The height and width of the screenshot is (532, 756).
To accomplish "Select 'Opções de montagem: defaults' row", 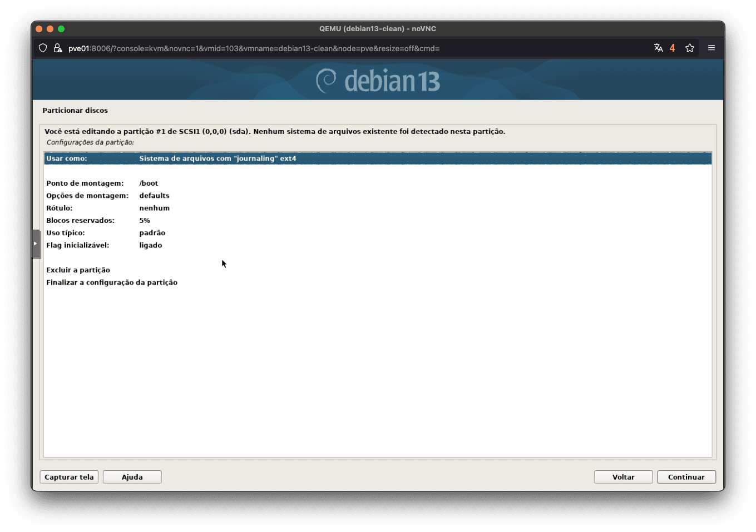I will [378, 196].
